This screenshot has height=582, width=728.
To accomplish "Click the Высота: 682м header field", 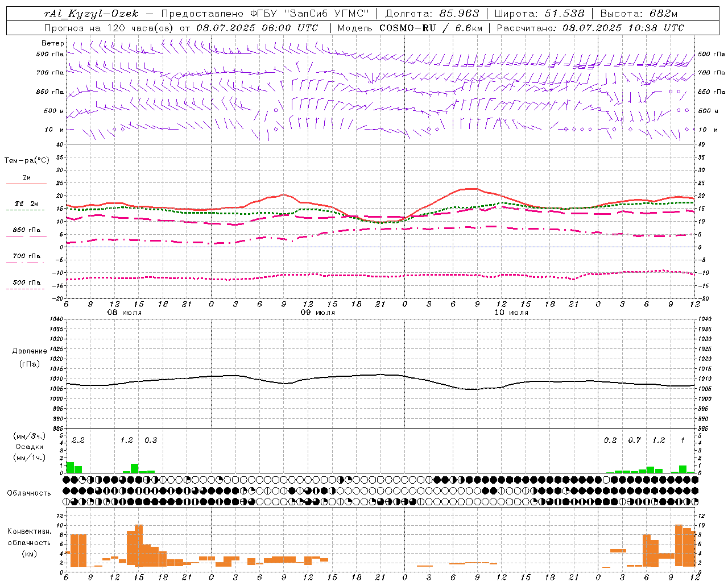I will pyautogui.click(x=639, y=14).
